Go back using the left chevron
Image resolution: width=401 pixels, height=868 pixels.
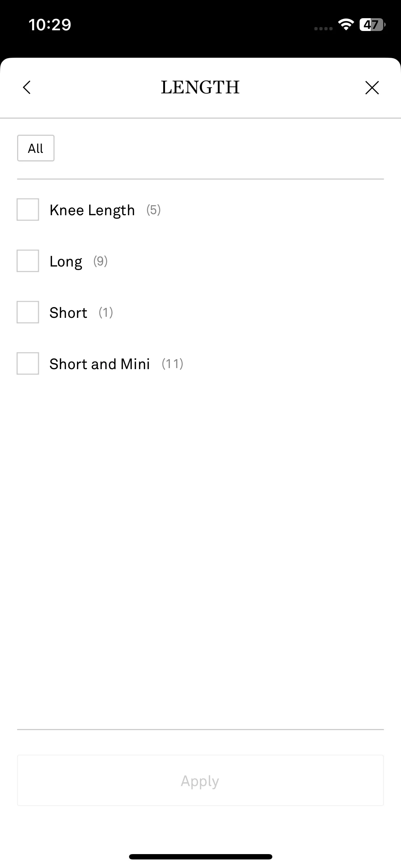27,87
